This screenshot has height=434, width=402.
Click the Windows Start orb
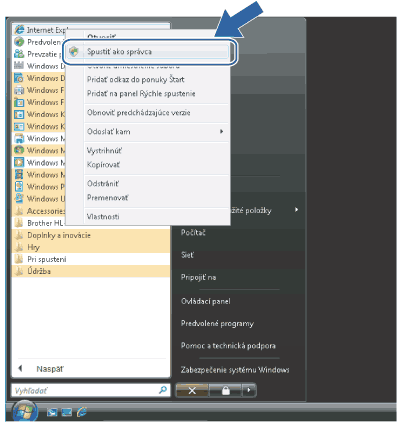click(x=25, y=411)
